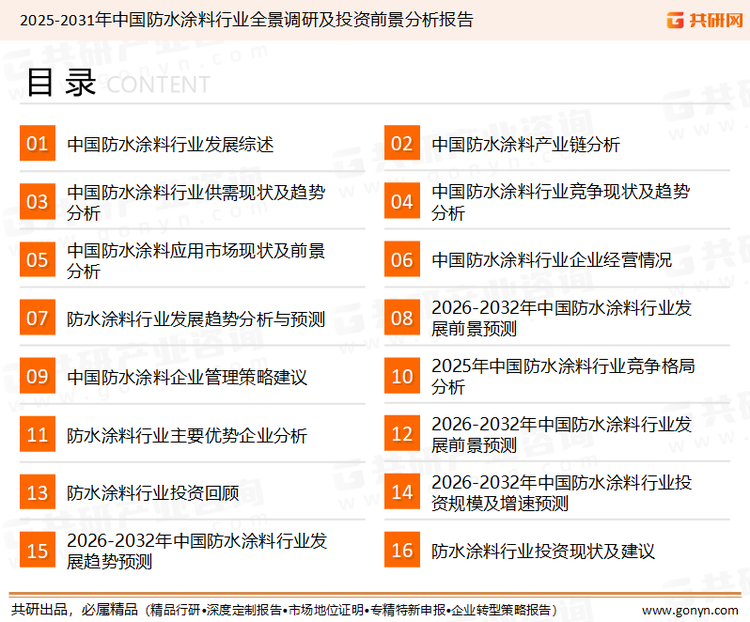750x622 pixels.
Task: Click the orange 05 chapter number box
Action: coord(37,259)
